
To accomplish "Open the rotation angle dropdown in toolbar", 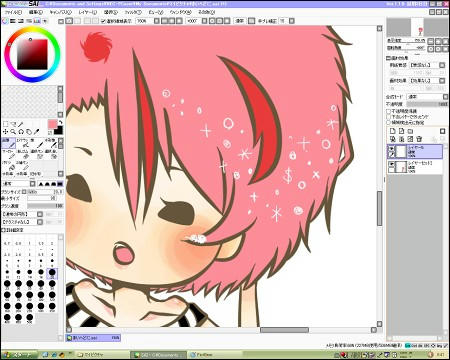I will click(204, 21).
